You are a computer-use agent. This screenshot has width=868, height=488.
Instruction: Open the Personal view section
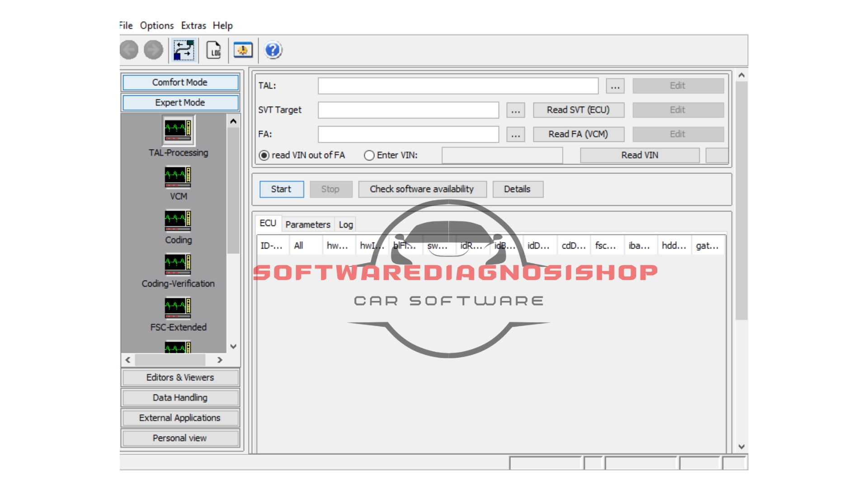(x=180, y=438)
